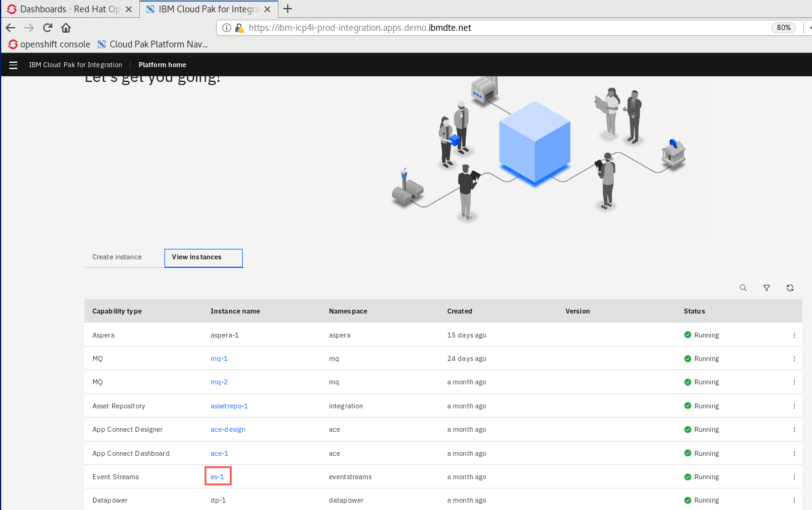
Task: Search the instances table
Action: [x=743, y=288]
